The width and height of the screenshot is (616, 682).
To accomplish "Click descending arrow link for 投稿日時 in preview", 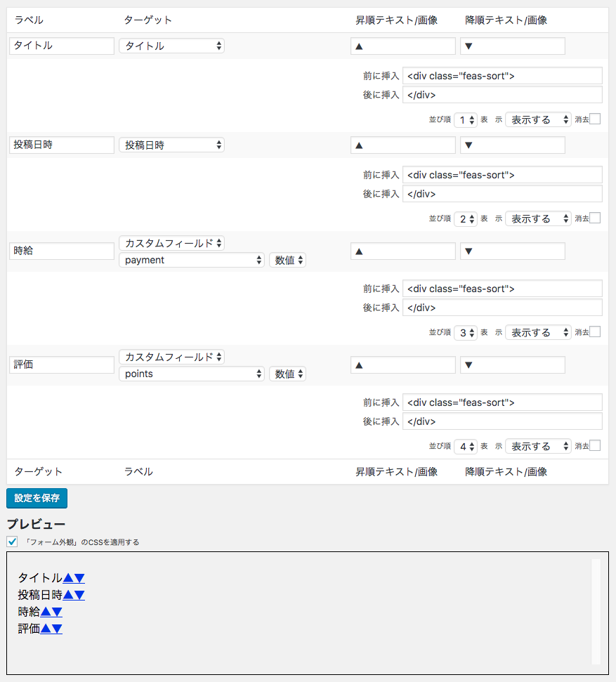I will coord(79,595).
